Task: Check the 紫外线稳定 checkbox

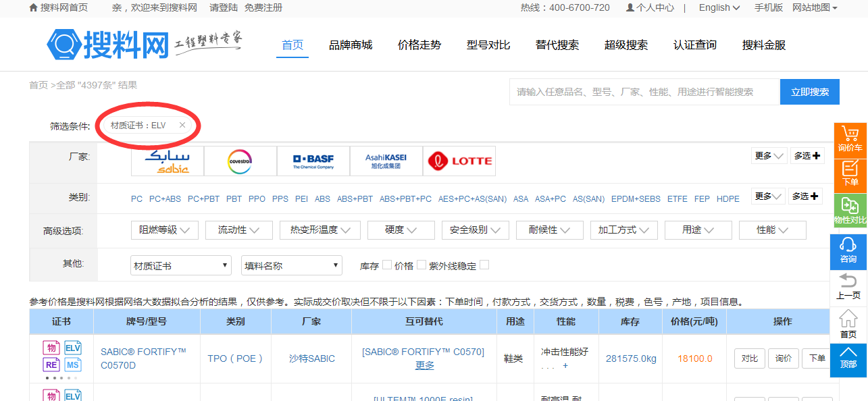Action: (x=484, y=265)
